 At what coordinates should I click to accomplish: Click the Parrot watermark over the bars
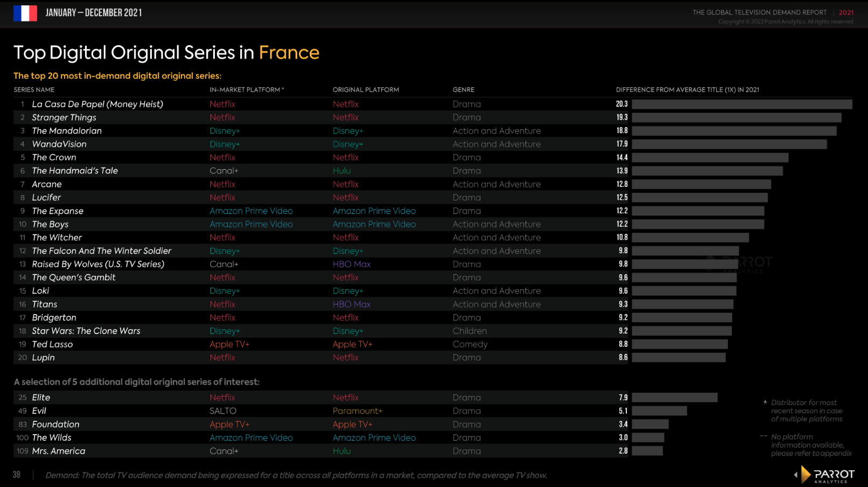(740, 263)
